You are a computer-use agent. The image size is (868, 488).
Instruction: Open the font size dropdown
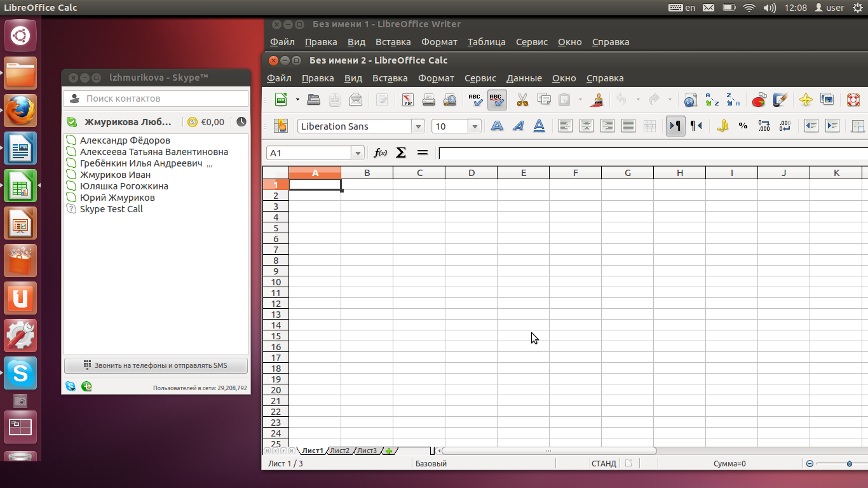pyautogui.click(x=474, y=126)
